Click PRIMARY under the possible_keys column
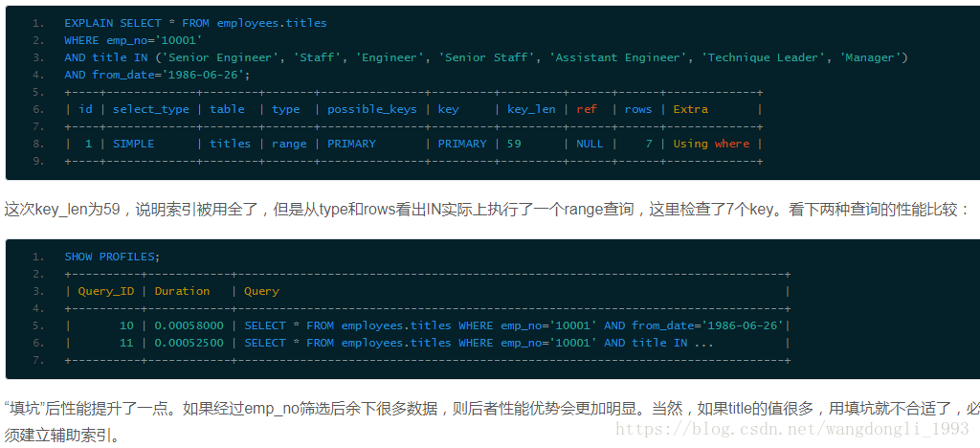Screen dimensions: 980x448 [351, 144]
